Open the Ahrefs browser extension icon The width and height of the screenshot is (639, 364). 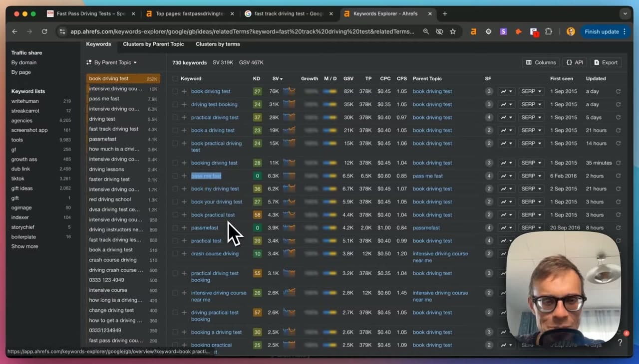(x=473, y=31)
